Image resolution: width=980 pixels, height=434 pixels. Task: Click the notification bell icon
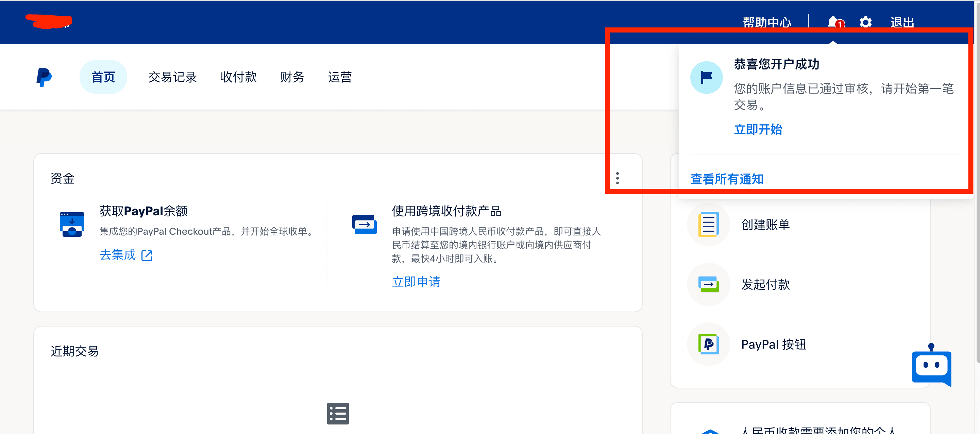tap(833, 22)
